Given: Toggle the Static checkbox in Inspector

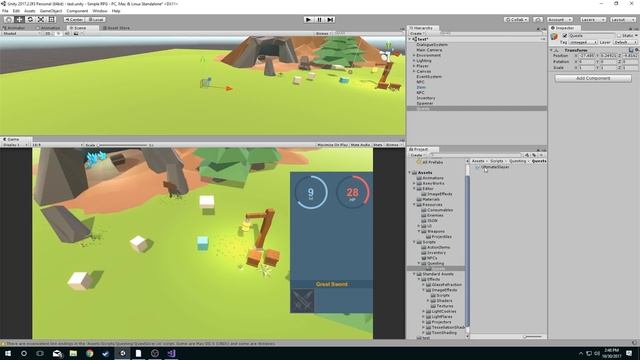Looking at the screenshot, I should [x=619, y=36].
